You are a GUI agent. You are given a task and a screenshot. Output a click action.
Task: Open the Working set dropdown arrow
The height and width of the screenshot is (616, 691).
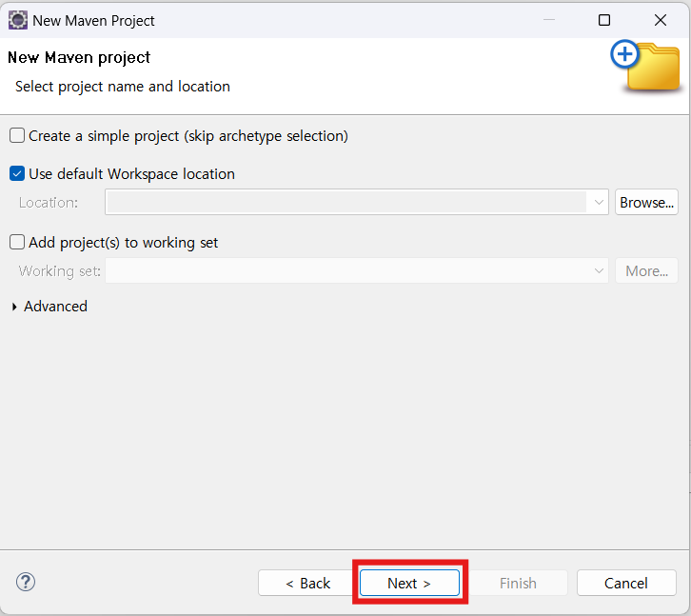[598, 270]
